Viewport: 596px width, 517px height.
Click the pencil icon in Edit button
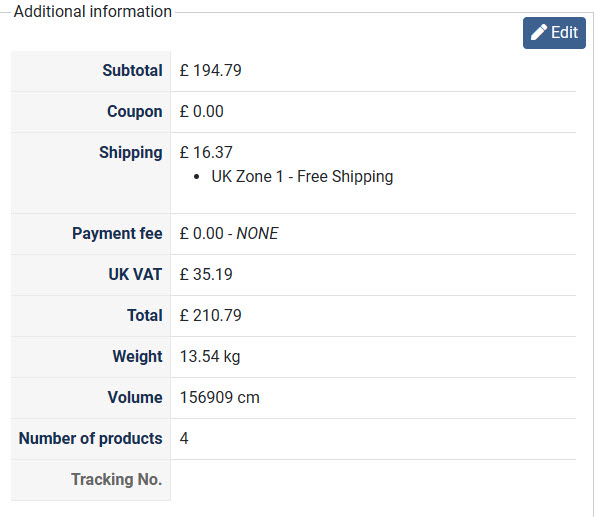(539, 32)
